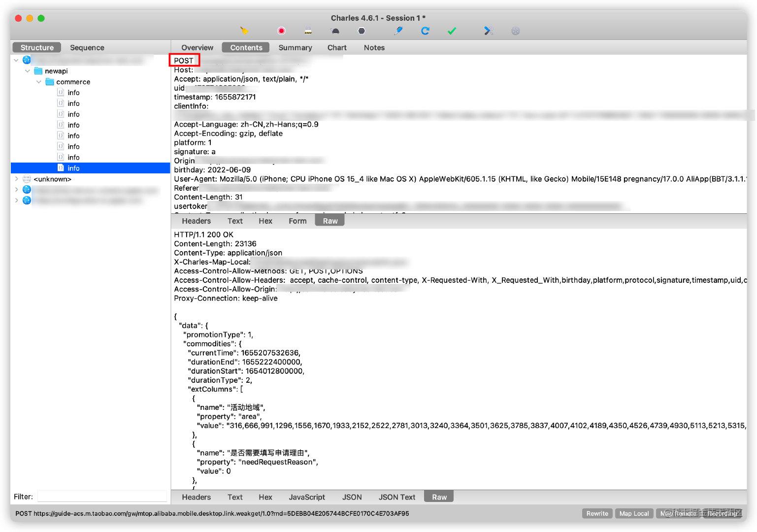Open the Chart tab
757x532 pixels.
pos(337,48)
